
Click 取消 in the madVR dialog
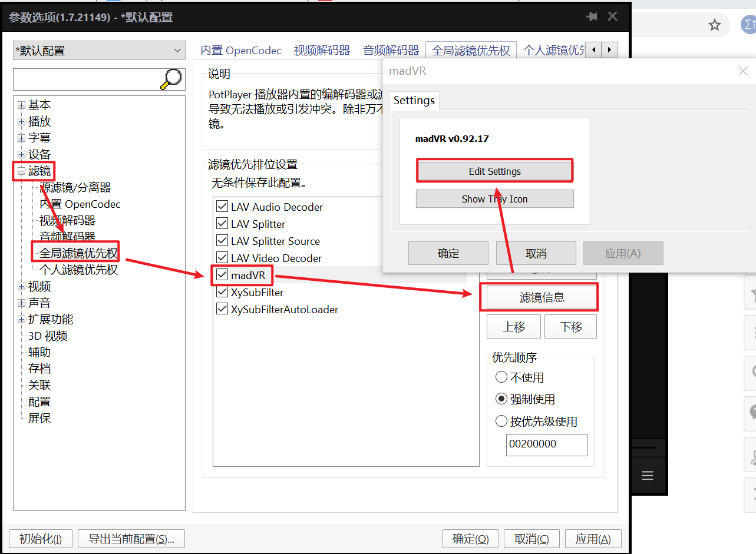536,253
